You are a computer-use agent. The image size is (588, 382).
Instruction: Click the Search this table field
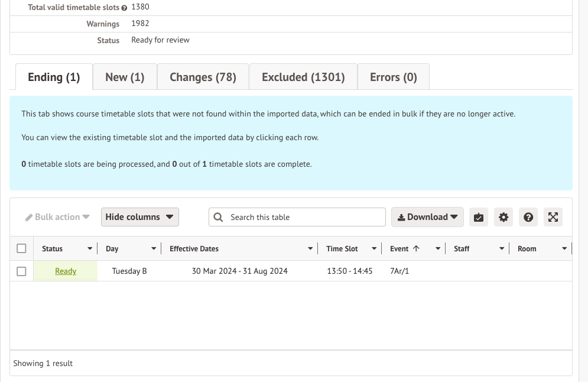304,217
